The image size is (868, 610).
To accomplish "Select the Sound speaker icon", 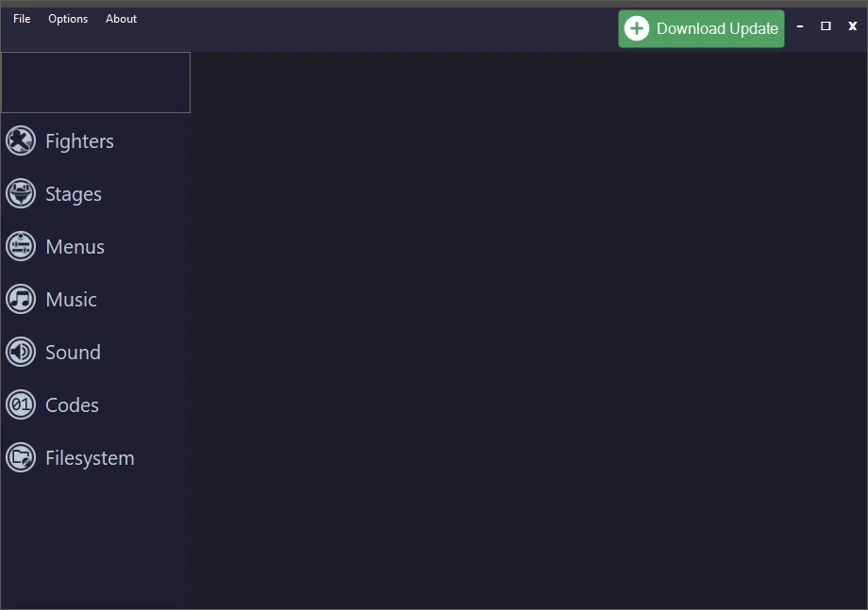I will (x=20, y=352).
